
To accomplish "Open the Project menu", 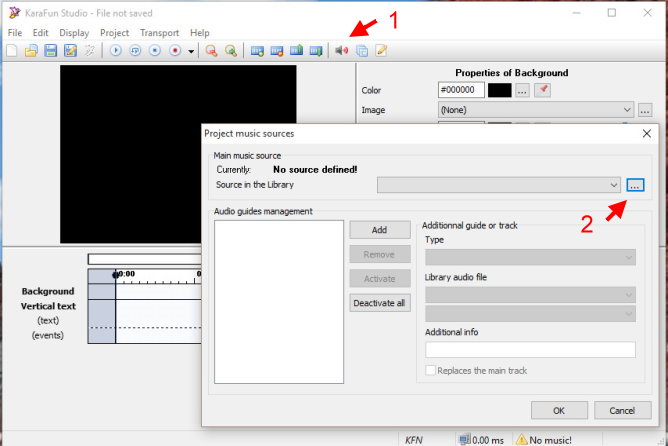I will pos(114,33).
